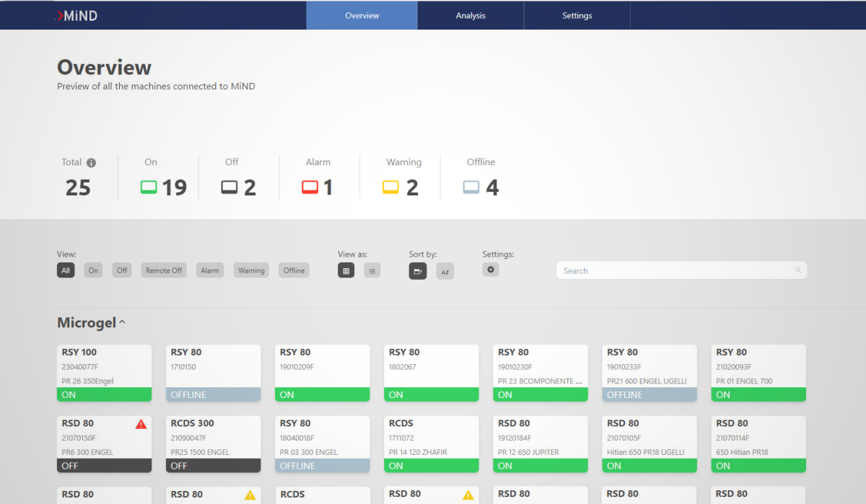Filter view to Warning machines
Screen dimensions: 866x504
(251, 270)
